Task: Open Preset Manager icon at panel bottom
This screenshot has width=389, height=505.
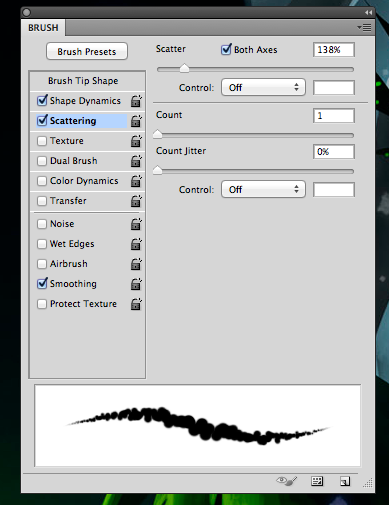Action: (317, 481)
